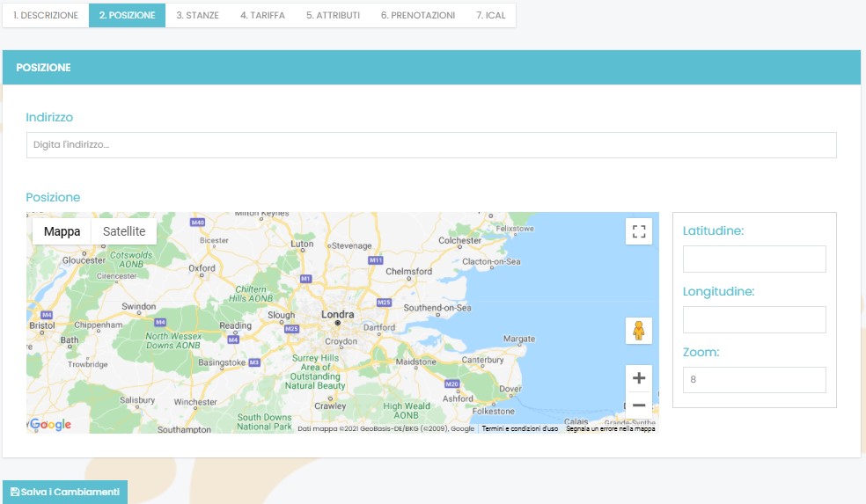Click the Latitudine input field

coord(754,259)
